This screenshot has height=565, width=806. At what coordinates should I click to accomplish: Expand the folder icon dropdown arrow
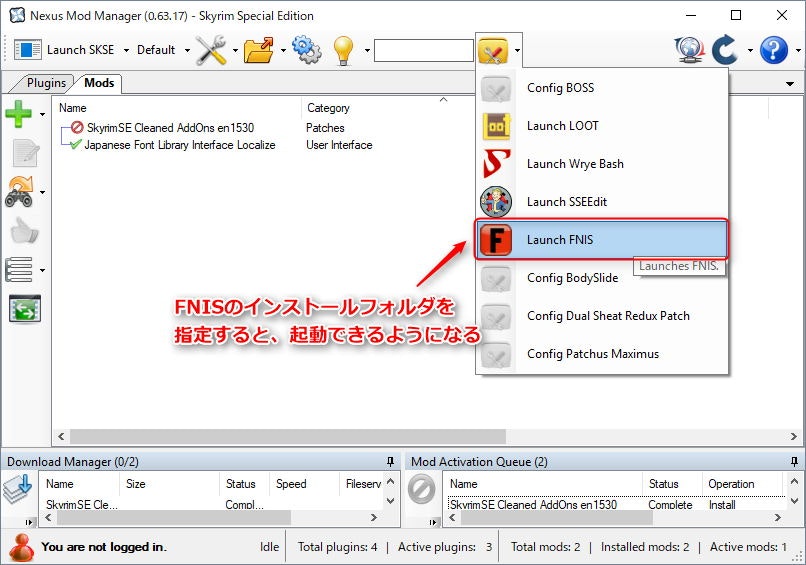(283, 50)
